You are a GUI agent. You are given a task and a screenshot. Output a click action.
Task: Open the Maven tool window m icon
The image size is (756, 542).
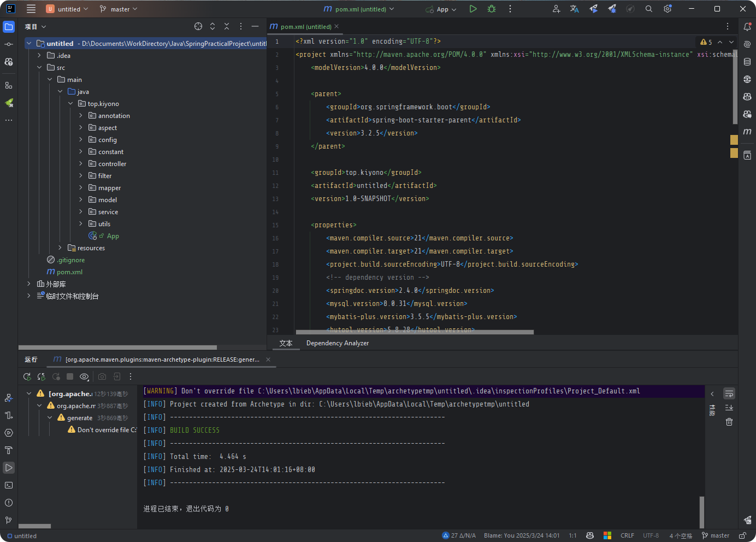click(x=747, y=132)
